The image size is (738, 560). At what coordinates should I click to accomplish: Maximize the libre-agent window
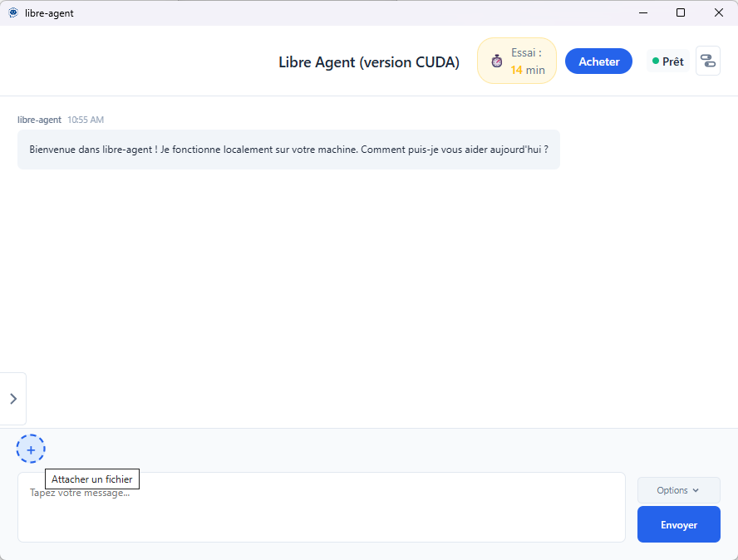tap(681, 12)
